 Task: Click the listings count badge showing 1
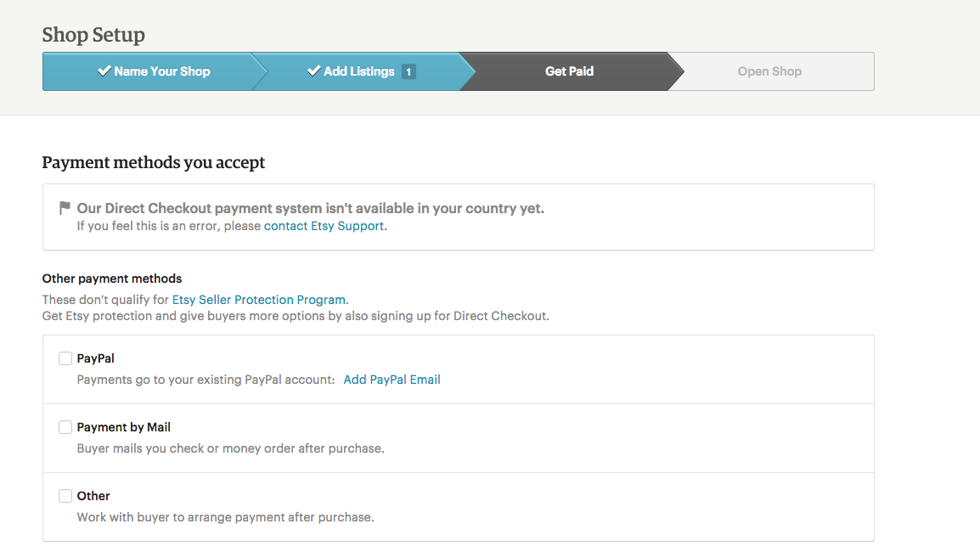[408, 72]
